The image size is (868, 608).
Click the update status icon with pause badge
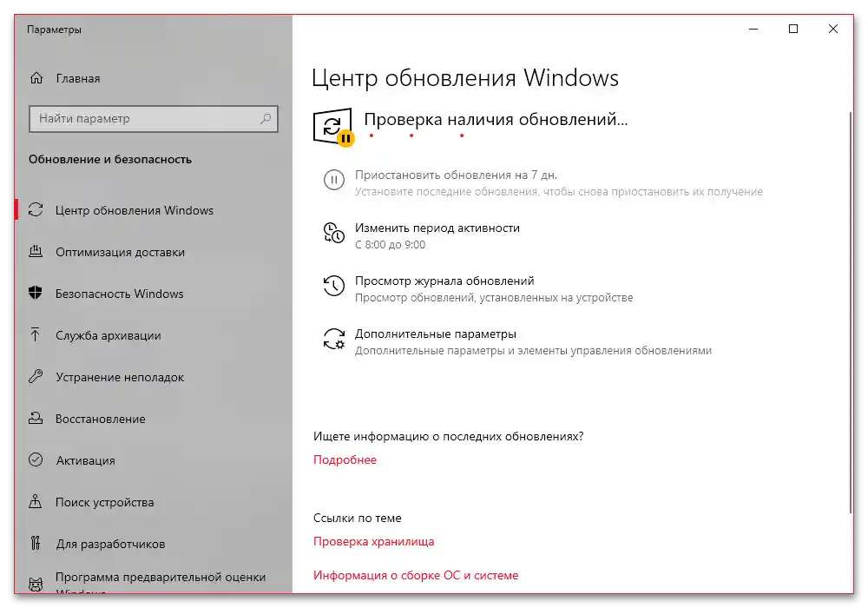coord(333,127)
